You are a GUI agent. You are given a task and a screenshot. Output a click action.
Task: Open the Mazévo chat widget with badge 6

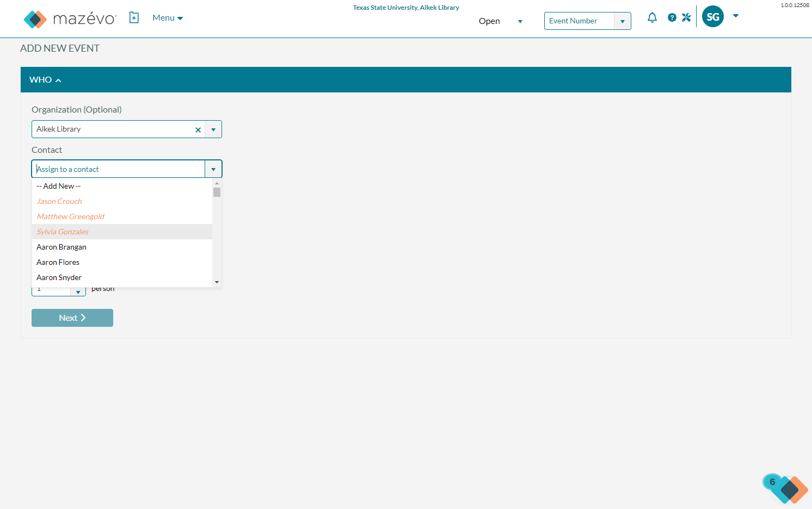pos(785,488)
